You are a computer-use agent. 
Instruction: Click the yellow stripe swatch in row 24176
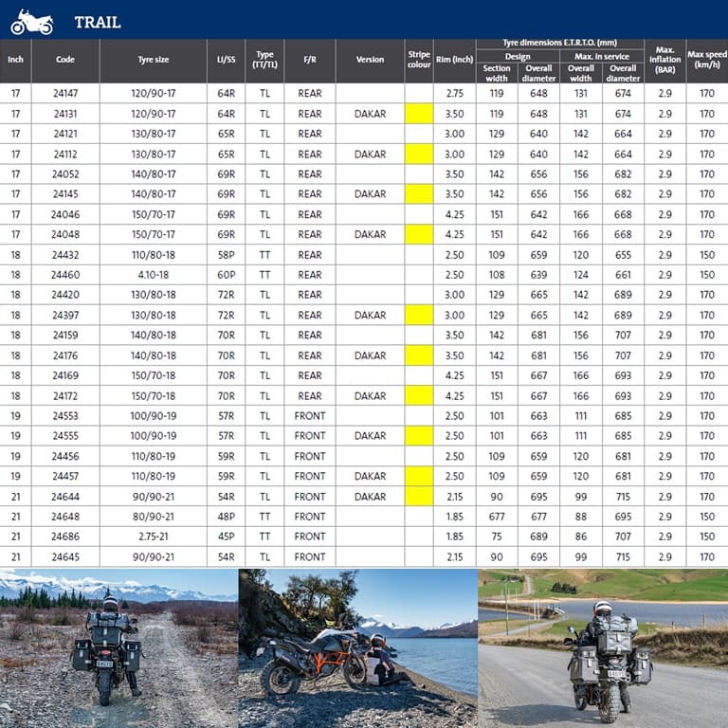[x=419, y=355]
